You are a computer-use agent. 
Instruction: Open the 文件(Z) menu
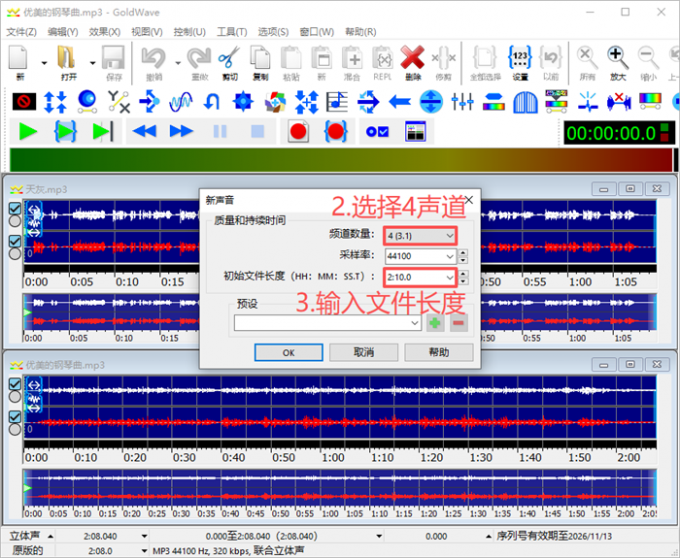(x=21, y=32)
